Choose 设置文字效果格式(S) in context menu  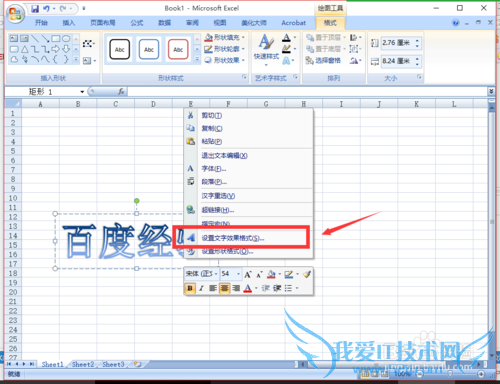pyautogui.click(x=248, y=238)
